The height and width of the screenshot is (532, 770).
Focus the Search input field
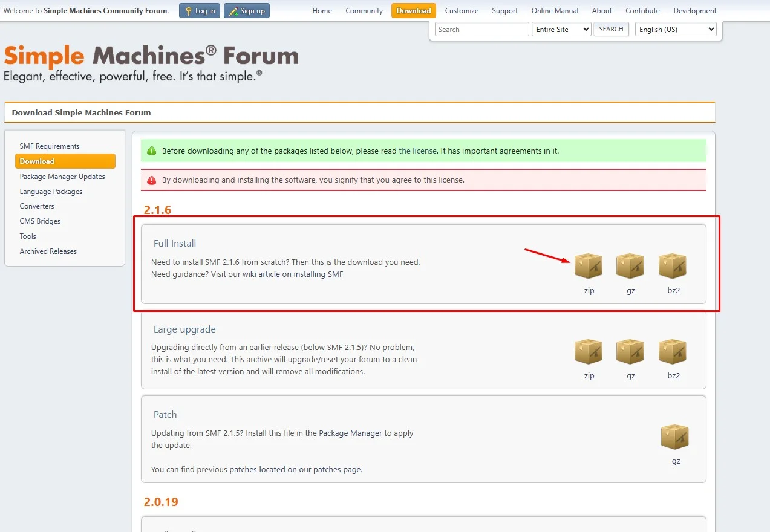pos(482,29)
